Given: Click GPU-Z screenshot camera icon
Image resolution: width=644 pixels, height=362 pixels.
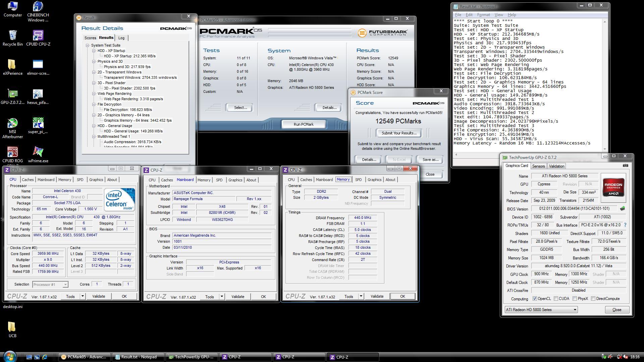Looking at the screenshot, I should pos(625,166).
